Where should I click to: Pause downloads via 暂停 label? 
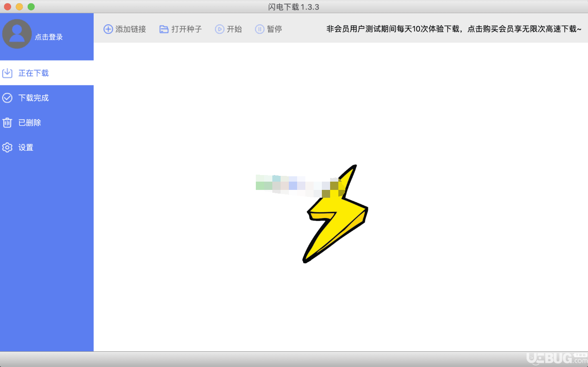274,29
